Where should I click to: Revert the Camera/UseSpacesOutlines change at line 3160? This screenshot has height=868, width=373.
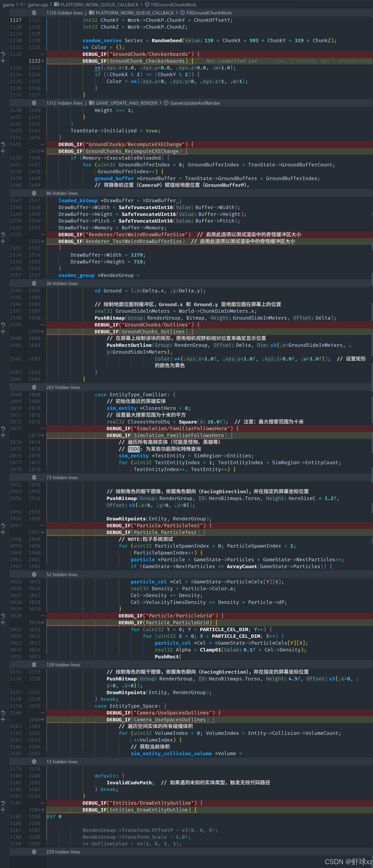pos(3,713)
